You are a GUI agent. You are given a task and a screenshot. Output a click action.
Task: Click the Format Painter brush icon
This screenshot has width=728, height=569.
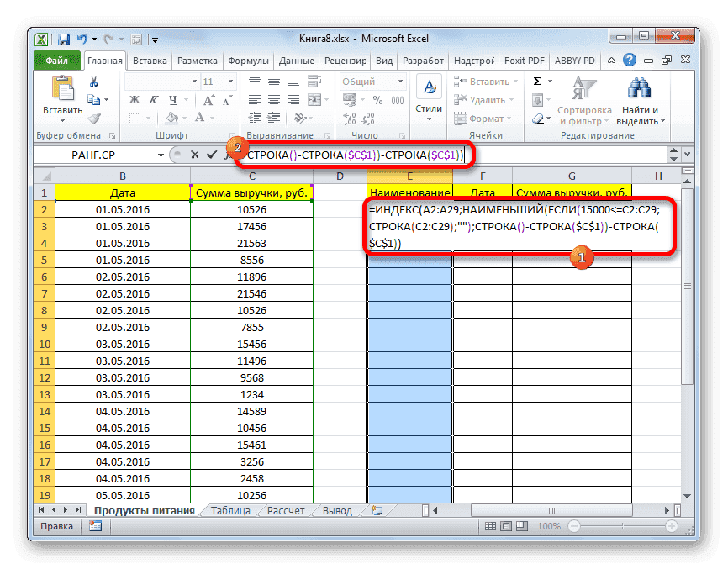(x=96, y=118)
